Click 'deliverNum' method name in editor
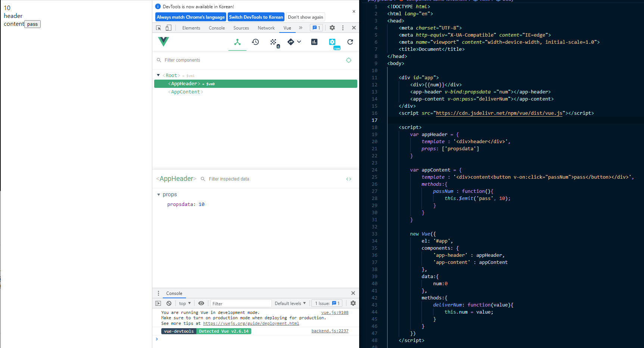The image size is (644, 348). [x=447, y=305]
